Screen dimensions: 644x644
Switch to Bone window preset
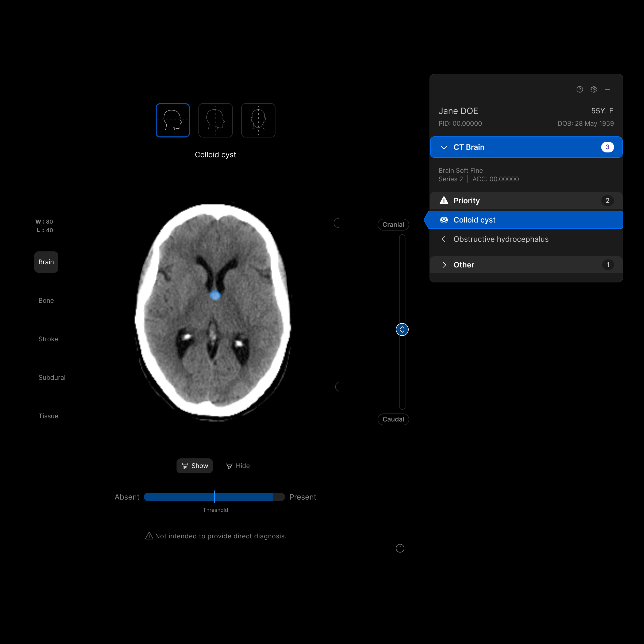(x=46, y=301)
